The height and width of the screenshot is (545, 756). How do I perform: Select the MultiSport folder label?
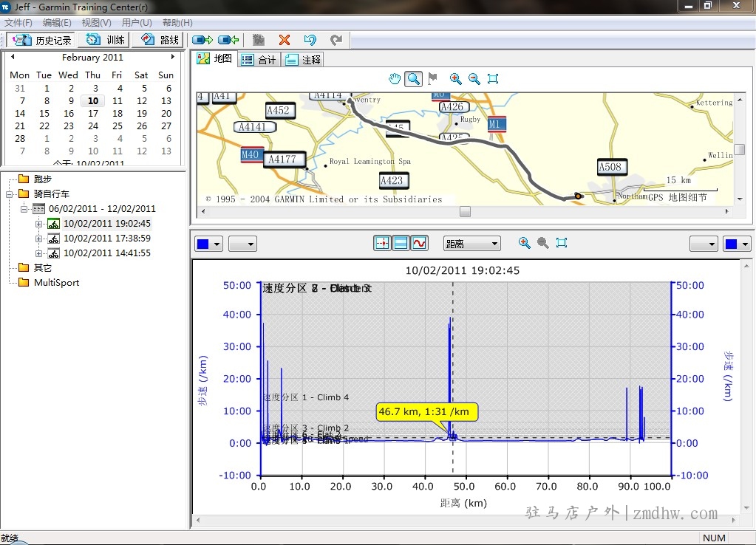pos(56,282)
